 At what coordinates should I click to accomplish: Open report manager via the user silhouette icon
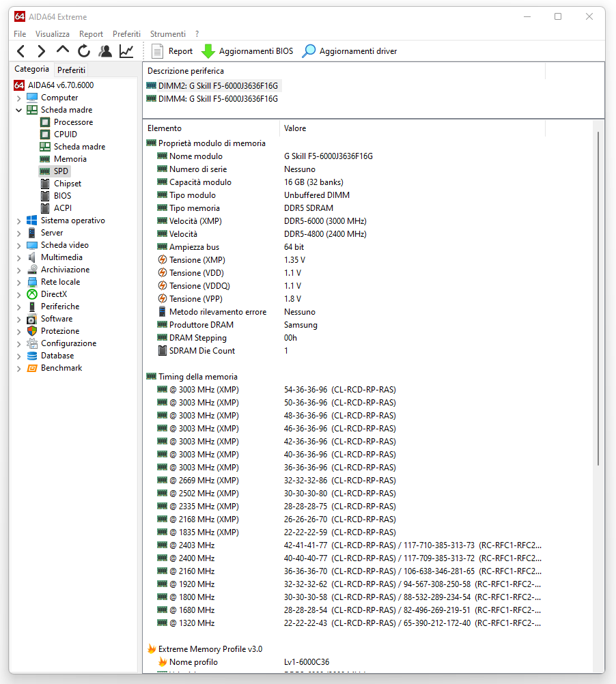(105, 51)
